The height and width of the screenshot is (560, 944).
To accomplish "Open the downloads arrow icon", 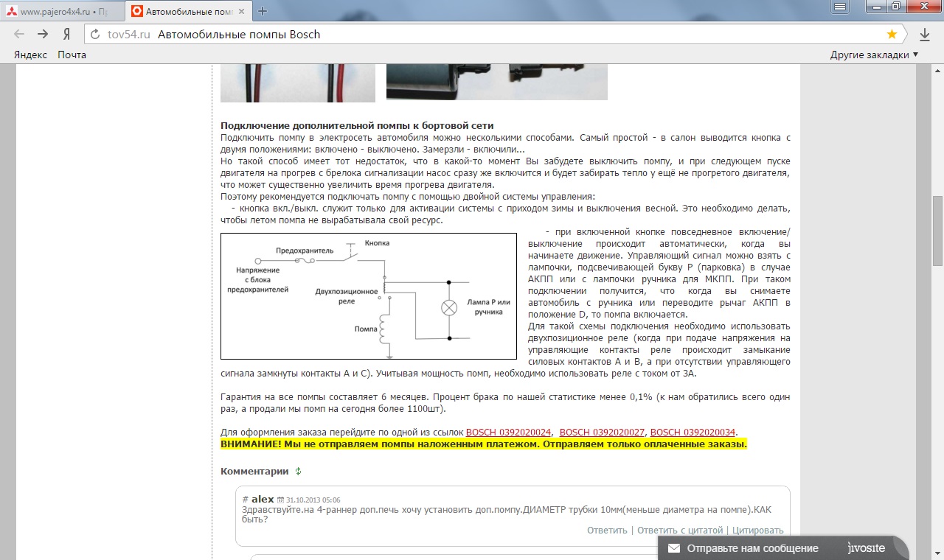I will 924,34.
